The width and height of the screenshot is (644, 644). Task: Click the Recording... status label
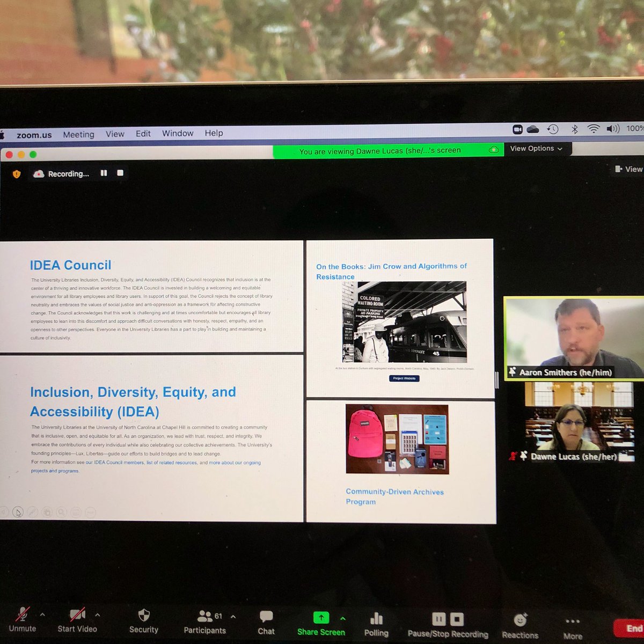point(69,174)
